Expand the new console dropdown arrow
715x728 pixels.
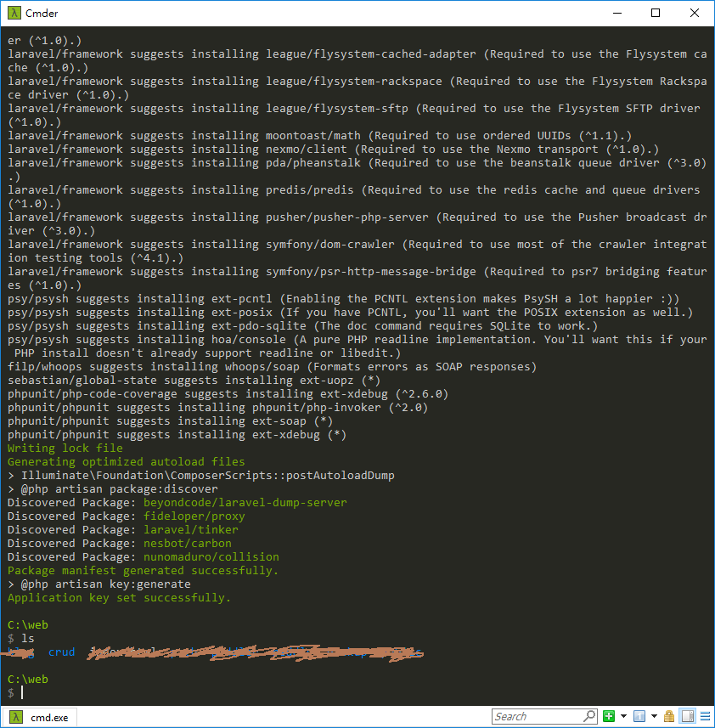click(x=623, y=716)
